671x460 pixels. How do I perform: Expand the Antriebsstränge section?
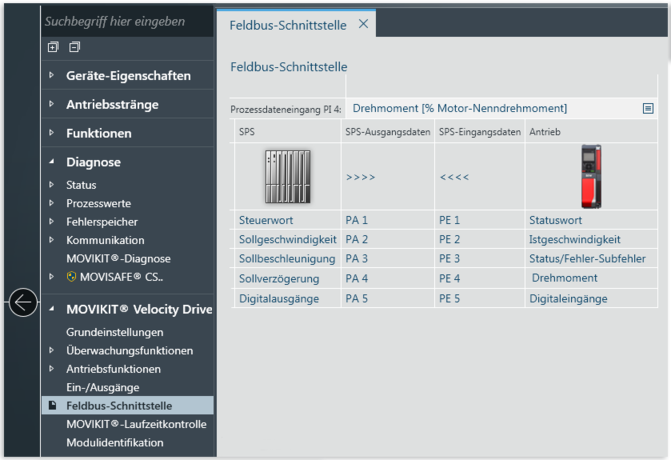[52, 104]
